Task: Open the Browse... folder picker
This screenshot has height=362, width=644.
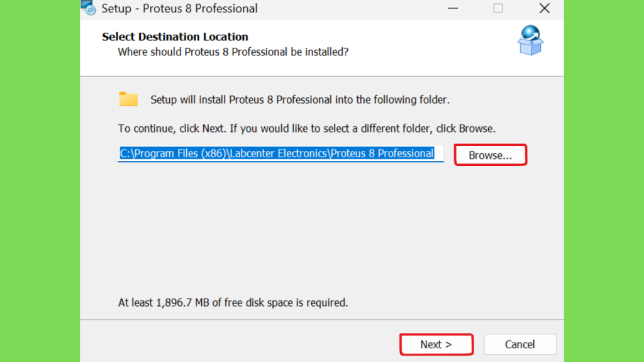Action: tap(491, 155)
